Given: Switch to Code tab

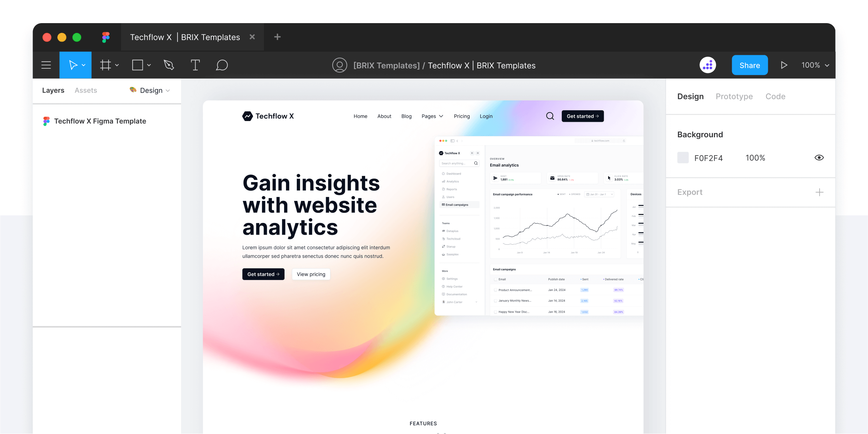Looking at the screenshot, I should coord(775,96).
